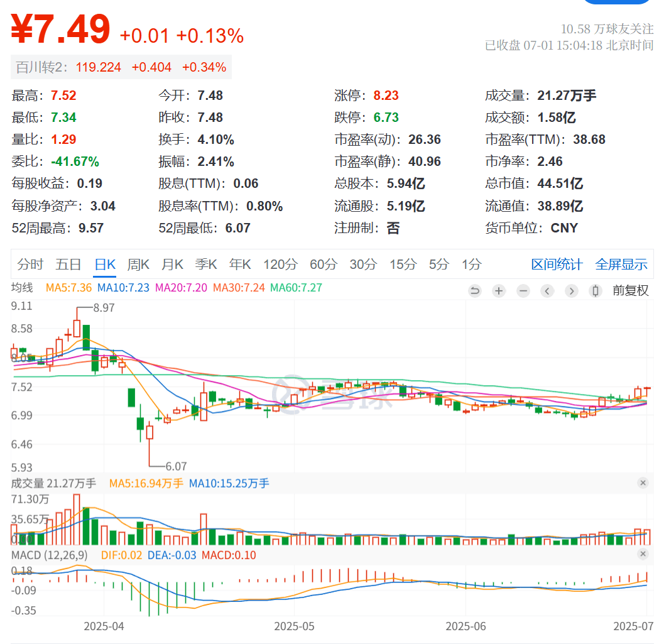Click the current price ¥7.49

60,28
